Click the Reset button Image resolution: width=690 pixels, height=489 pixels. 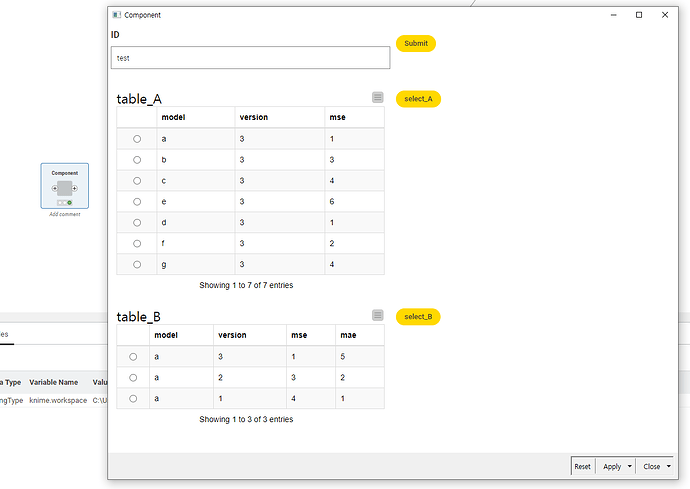(x=582, y=467)
